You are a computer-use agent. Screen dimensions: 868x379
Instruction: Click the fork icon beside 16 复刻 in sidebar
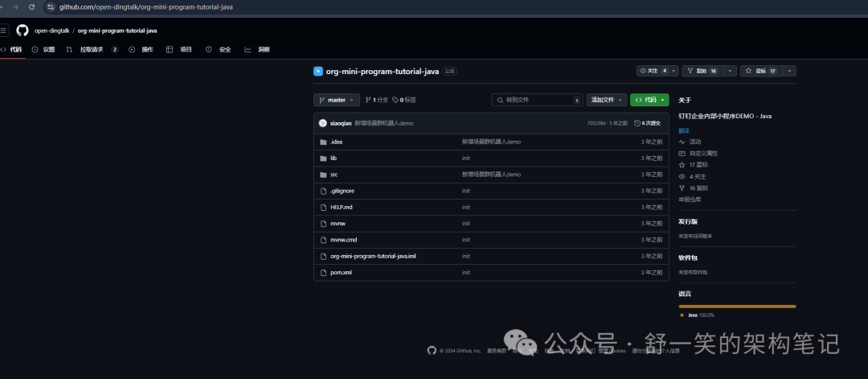(x=682, y=187)
